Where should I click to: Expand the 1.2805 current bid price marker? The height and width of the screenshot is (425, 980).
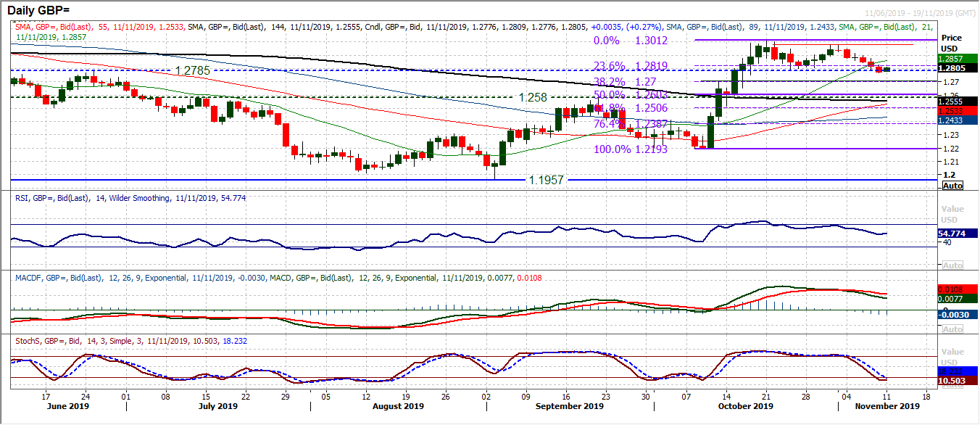(x=950, y=69)
